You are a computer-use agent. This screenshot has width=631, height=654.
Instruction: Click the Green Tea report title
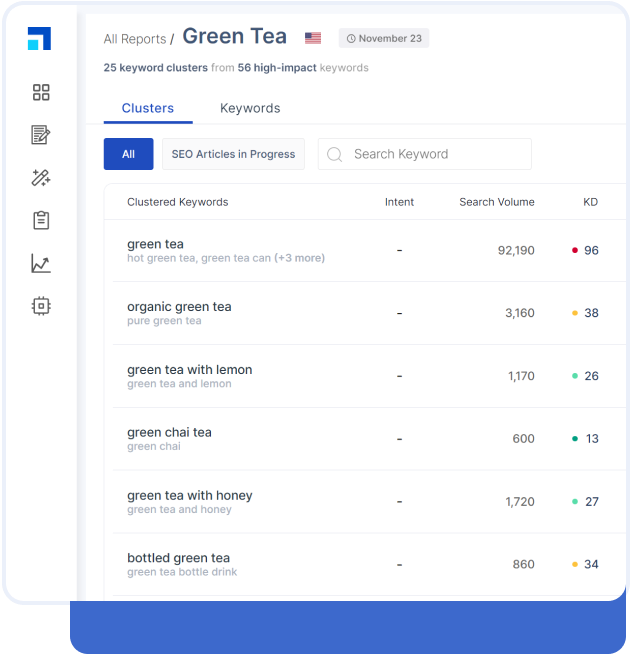[234, 36]
